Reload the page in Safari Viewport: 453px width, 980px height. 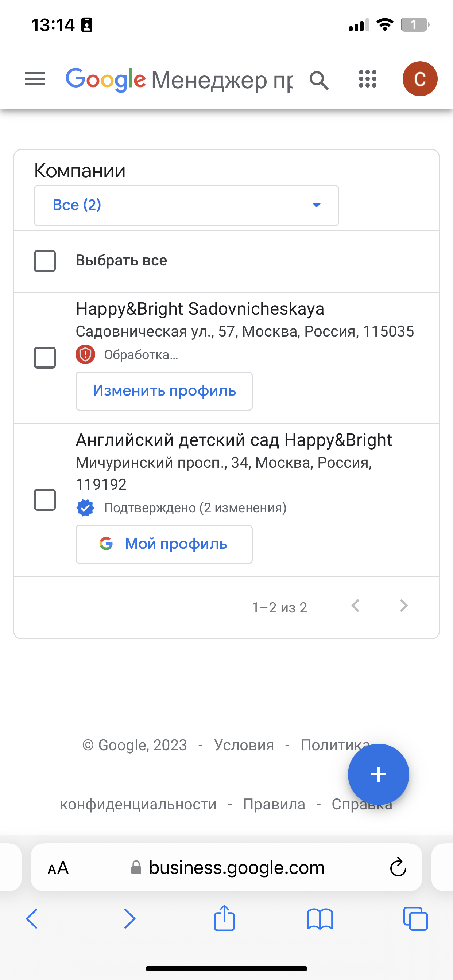pyautogui.click(x=398, y=867)
